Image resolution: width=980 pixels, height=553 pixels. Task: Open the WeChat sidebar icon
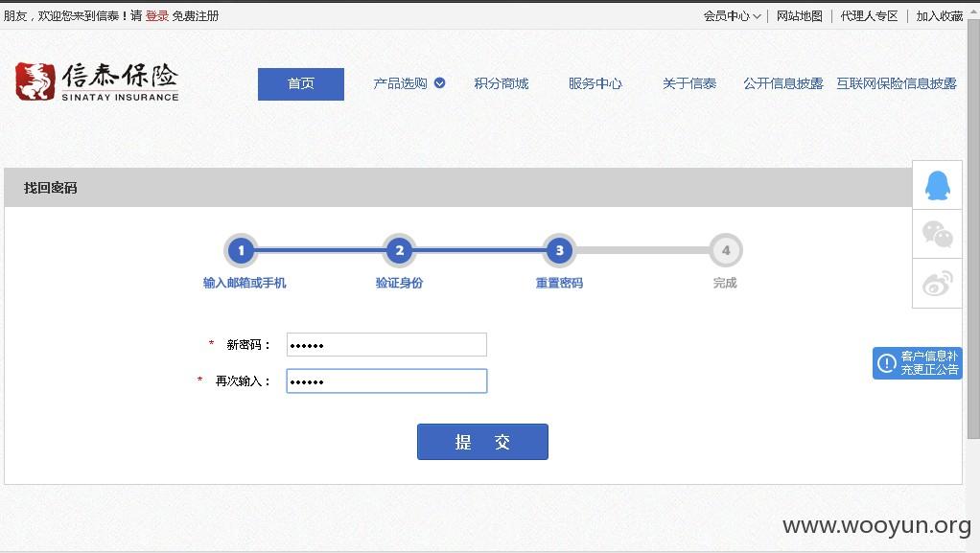937,234
